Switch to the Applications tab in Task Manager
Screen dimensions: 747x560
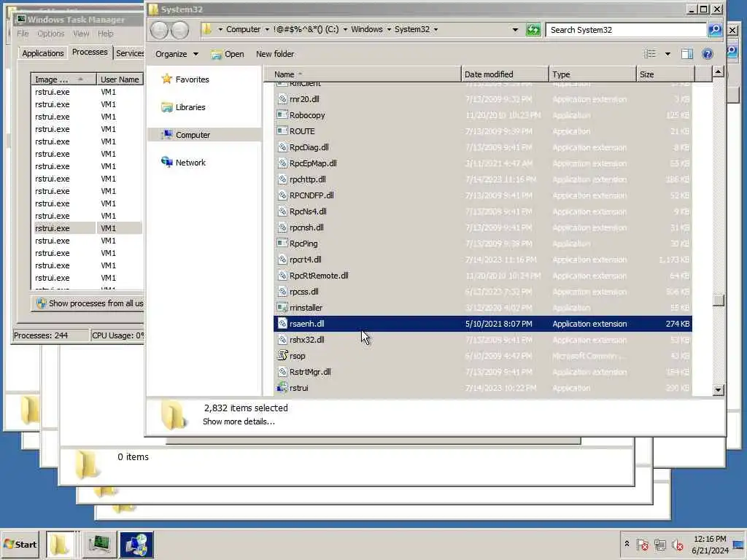coord(43,52)
